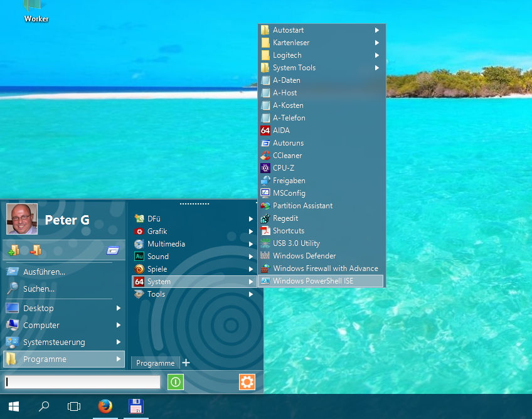Open the Worker desktop icon
The width and height of the screenshot is (532, 419).
click(x=36, y=11)
